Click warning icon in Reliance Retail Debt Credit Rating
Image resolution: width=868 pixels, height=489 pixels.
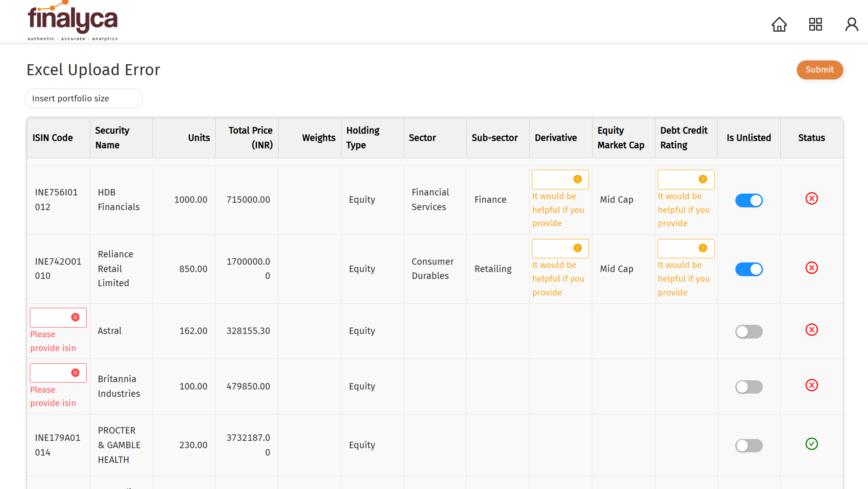703,248
